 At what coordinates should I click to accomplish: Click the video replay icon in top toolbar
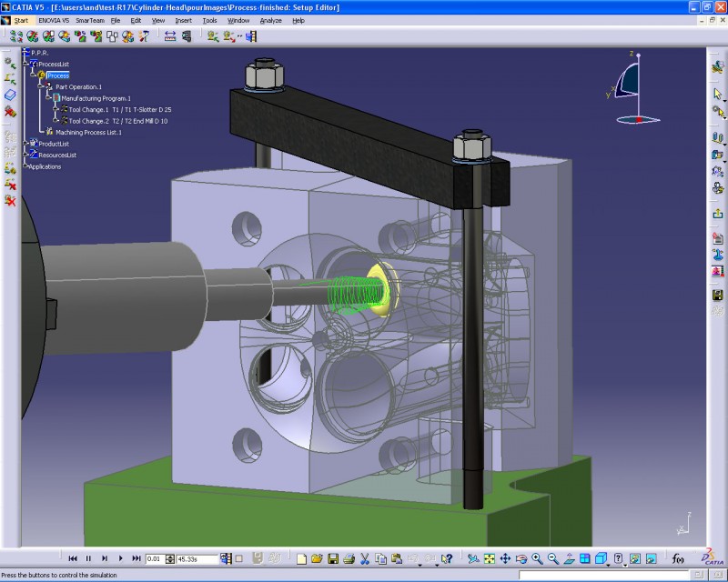[x=251, y=36]
